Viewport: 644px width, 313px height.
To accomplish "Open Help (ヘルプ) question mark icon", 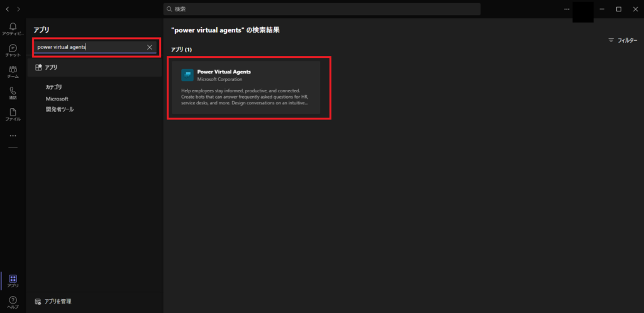I will click(x=13, y=302).
